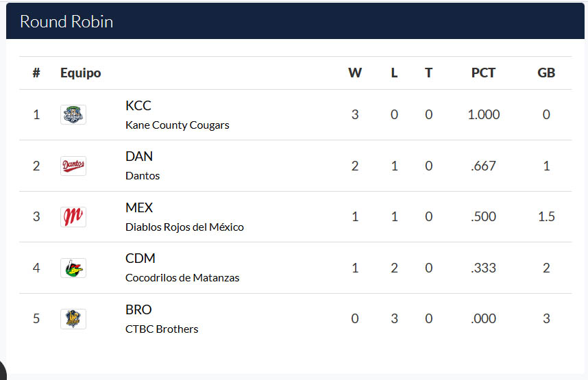Click the Diablos Rojos del México logo

tap(73, 216)
